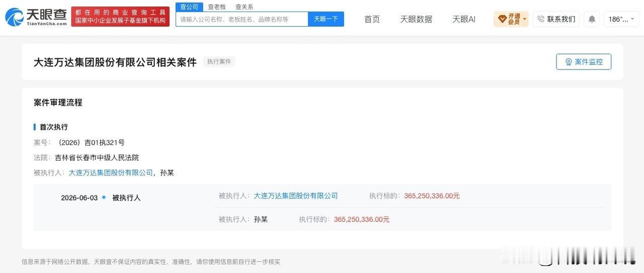The image size is (644, 273).
Task: Open the 天眼AI menu
Action: [x=464, y=19]
